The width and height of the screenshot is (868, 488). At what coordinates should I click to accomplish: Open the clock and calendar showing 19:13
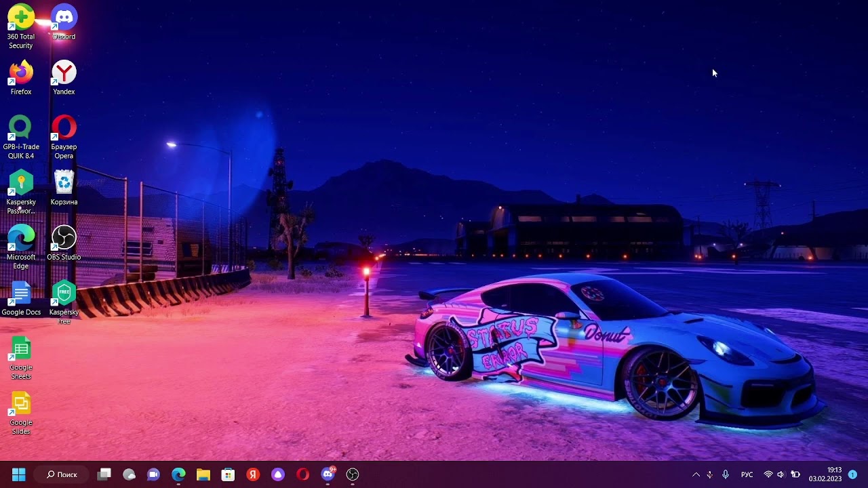(x=825, y=474)
